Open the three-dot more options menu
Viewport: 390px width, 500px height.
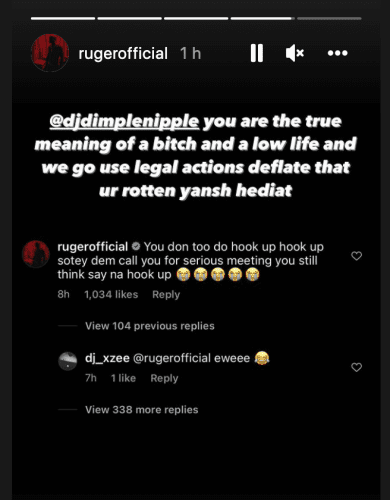point(337,53)
